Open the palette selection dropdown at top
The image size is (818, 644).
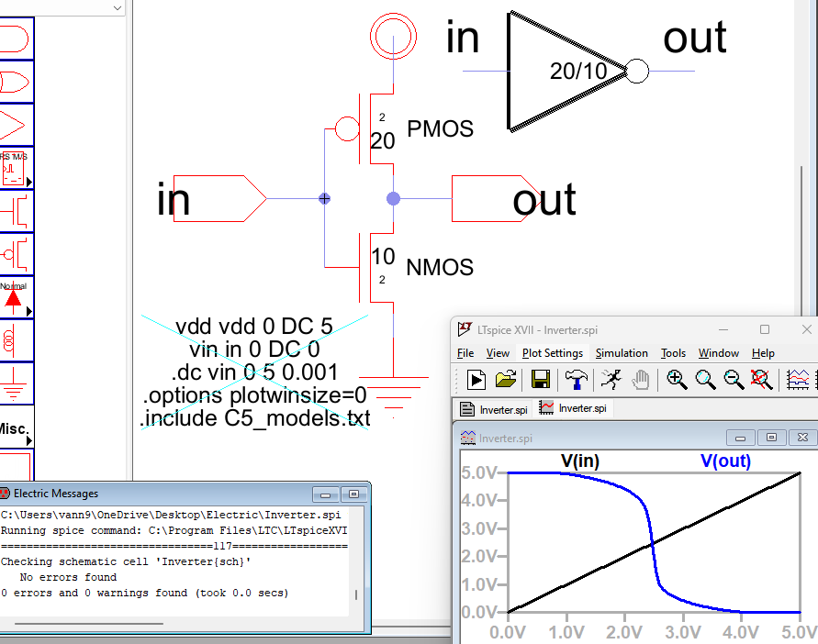coord(117,7)
